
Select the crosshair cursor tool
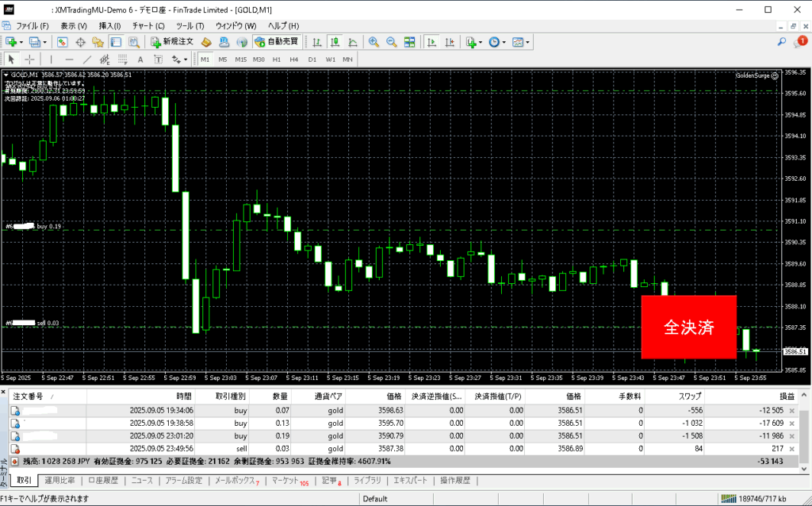pos(29,59)
